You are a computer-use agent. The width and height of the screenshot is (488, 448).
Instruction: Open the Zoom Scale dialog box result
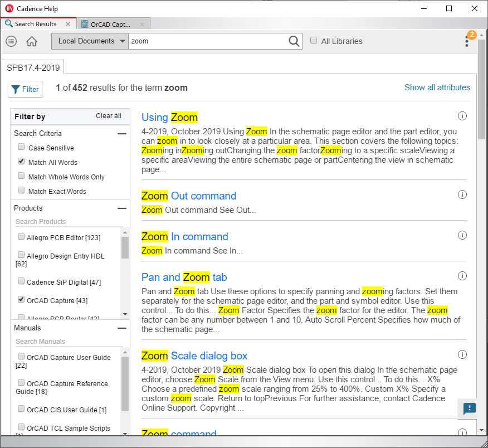point(194,356)
